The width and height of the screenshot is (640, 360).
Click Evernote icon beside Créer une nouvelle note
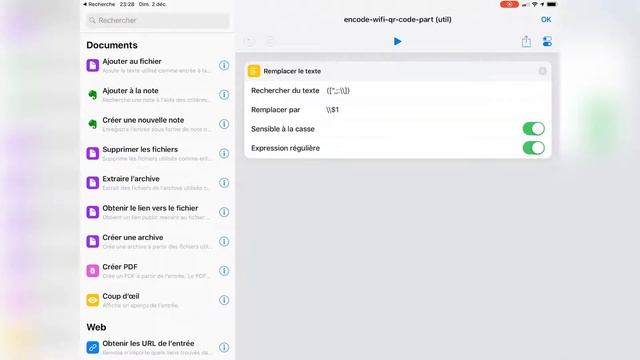tap(93, 124)
